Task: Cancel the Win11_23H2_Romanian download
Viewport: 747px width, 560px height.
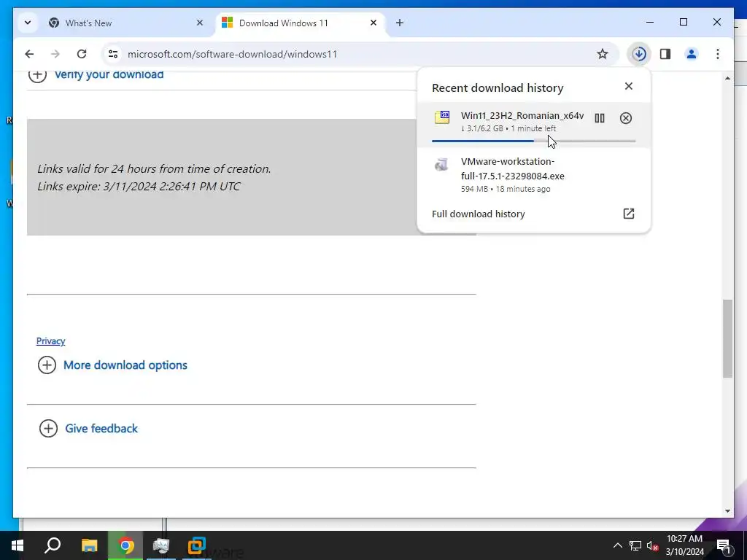Action: click(625, 118)
